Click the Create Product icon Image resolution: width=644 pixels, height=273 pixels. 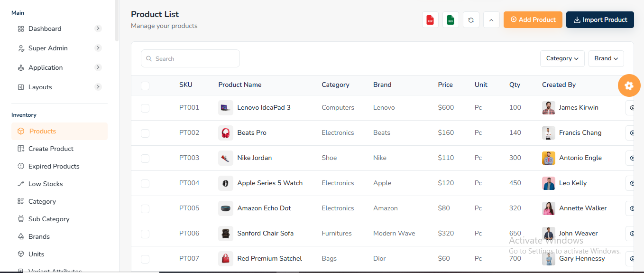[x=21, y=149]
